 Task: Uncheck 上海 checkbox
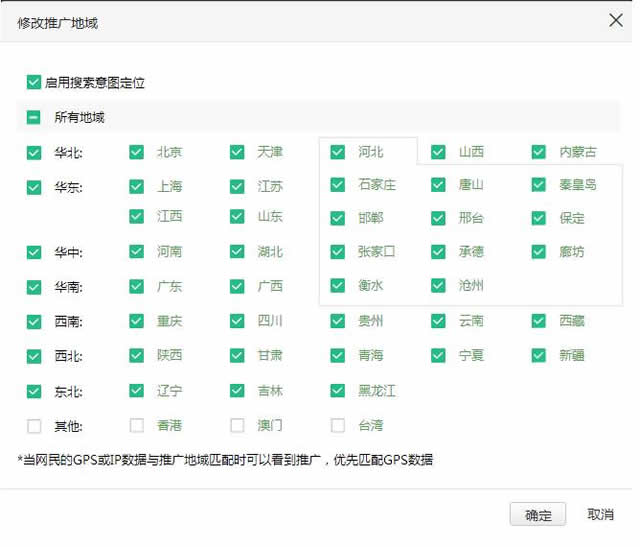point(137,186)
